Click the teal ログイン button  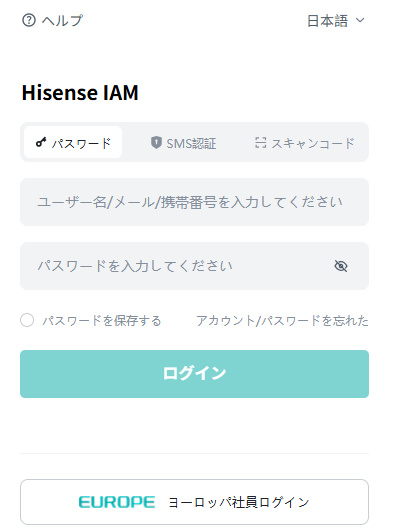tap(194, 374)
